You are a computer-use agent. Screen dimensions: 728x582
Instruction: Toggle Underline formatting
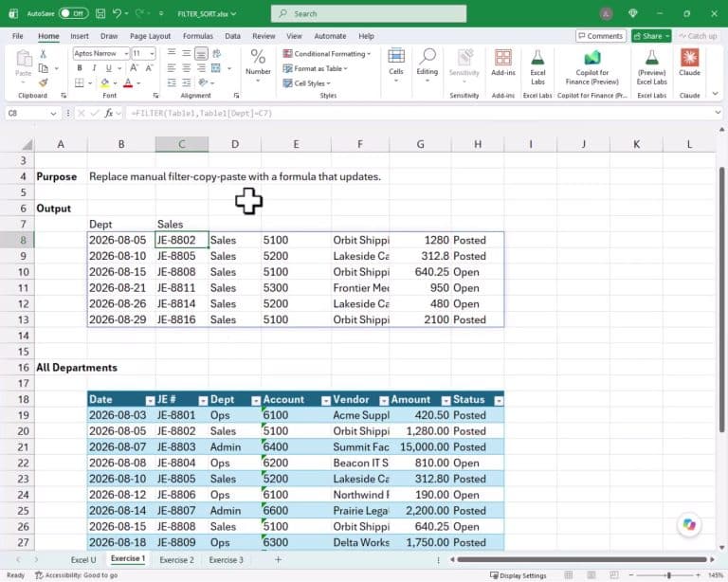tap(109, 68)
